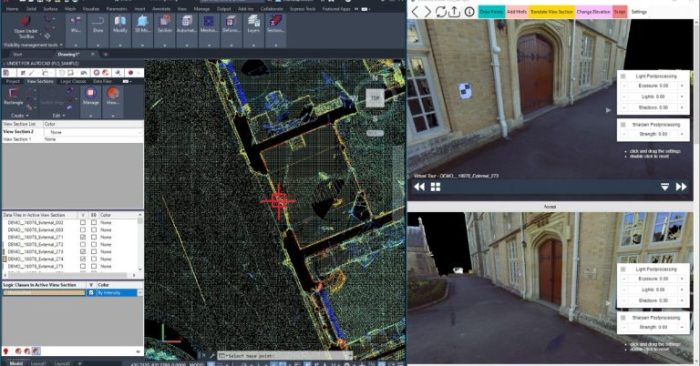700x366 pixels.
Task: Open the thumbnail grid in virtual tour
Action: pos(435,187)
